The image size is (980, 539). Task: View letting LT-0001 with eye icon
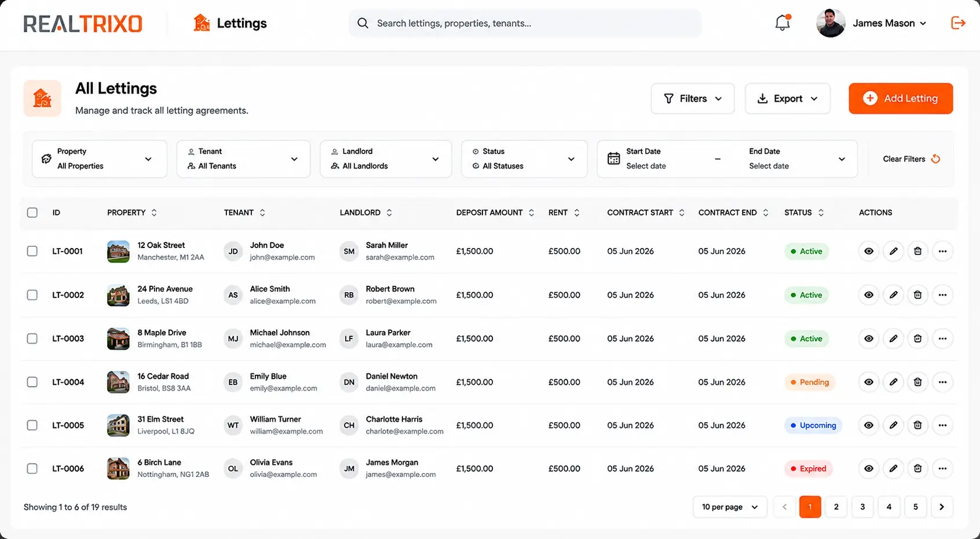[869, 251]
